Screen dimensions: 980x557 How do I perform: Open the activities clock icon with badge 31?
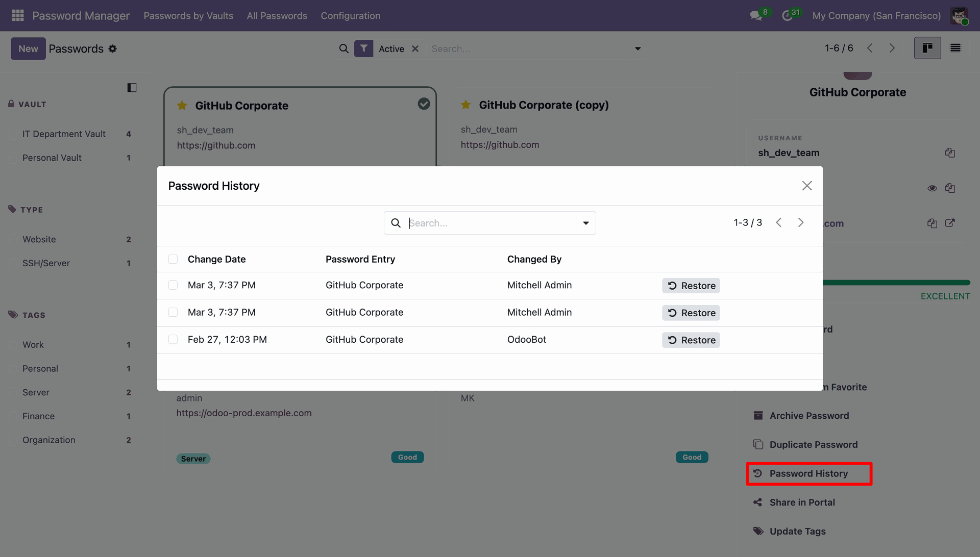pyautogui.click(x=788, y=15)
